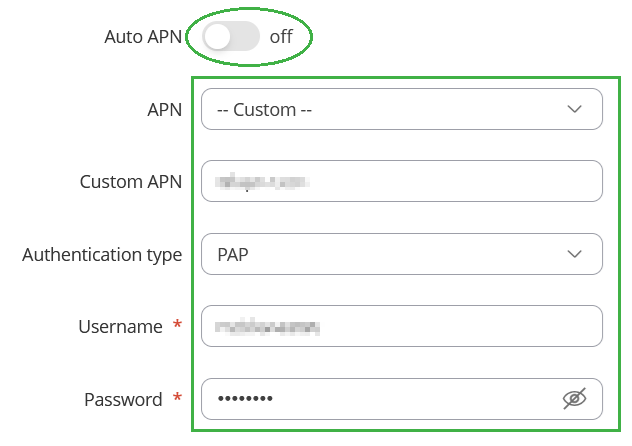The image size is (632, 446).
Task: Focus the Custom APN text field
Action: [x=401, y=182]
